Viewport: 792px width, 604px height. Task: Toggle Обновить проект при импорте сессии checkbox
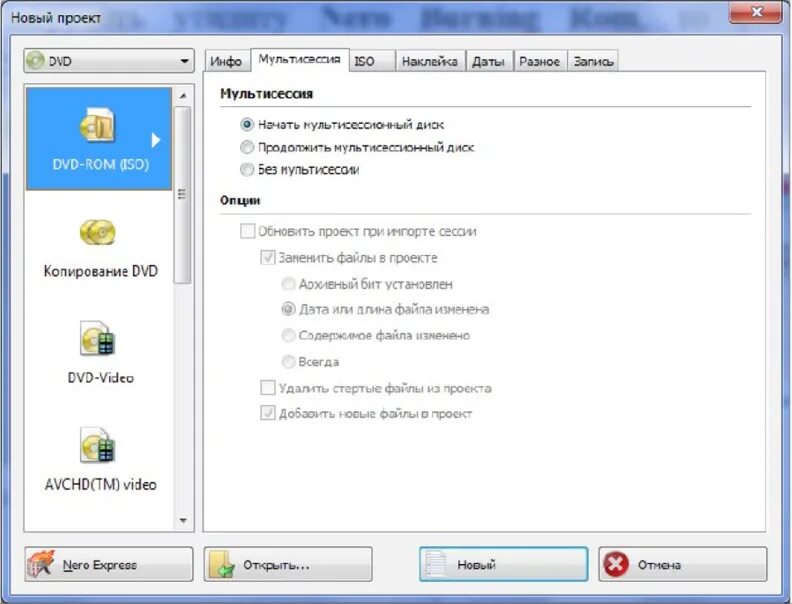(248, 231)
